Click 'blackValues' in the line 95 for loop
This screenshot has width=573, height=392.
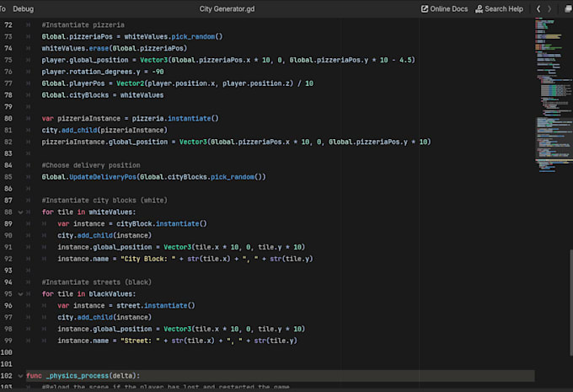(110, 294)
